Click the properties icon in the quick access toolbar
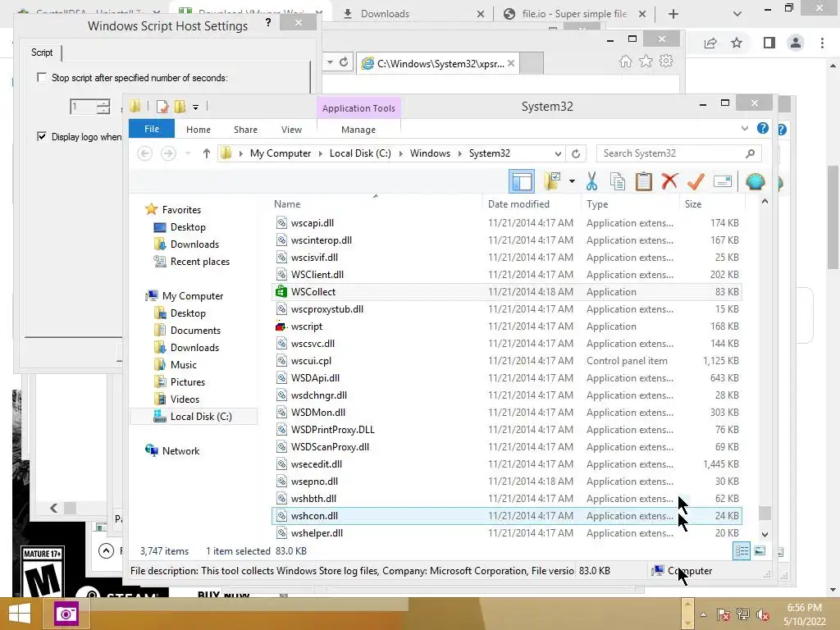840x630 pixels. pyautogui.click(x=162, y=107)
